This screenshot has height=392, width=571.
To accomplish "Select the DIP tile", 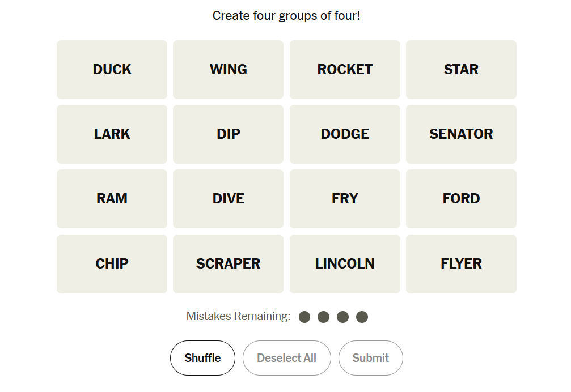I will tap(228, 134).
